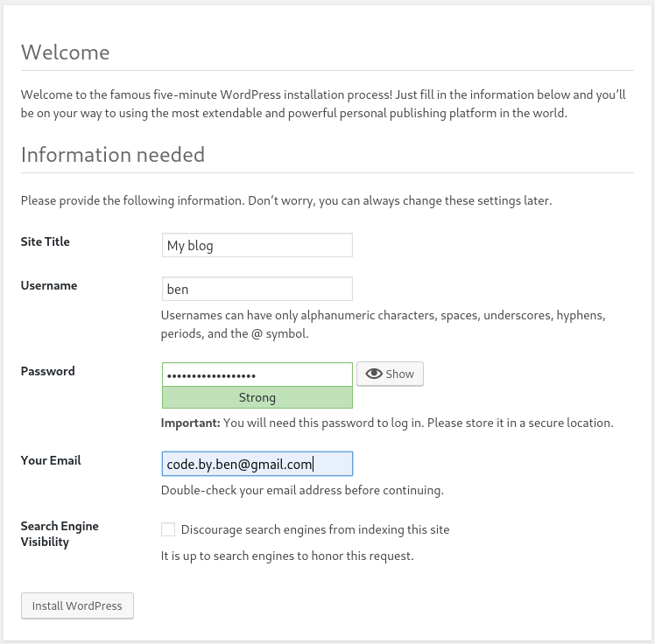Click the Username field containing ben
655x644 pixels.
point(257,289)
